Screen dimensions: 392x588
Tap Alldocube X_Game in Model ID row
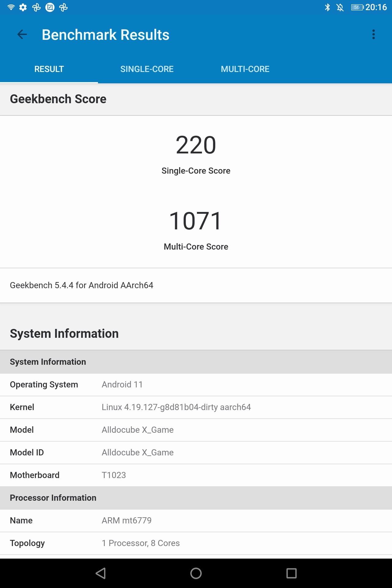(138, 453)
